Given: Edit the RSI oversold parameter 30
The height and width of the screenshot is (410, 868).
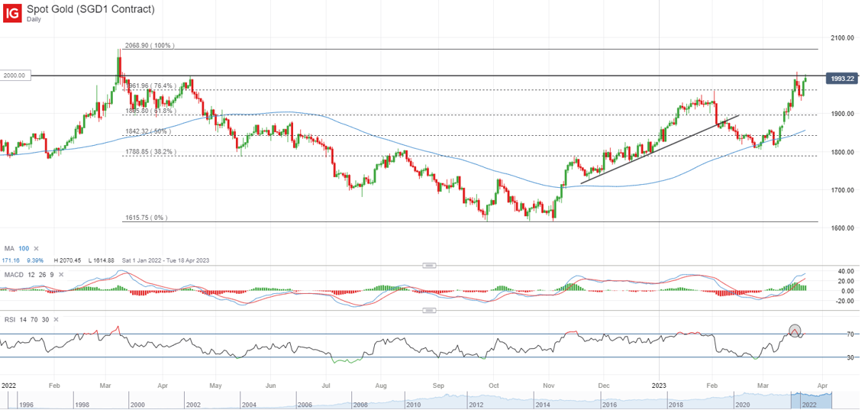Looking at the screenshot, I should click(44, 320).
